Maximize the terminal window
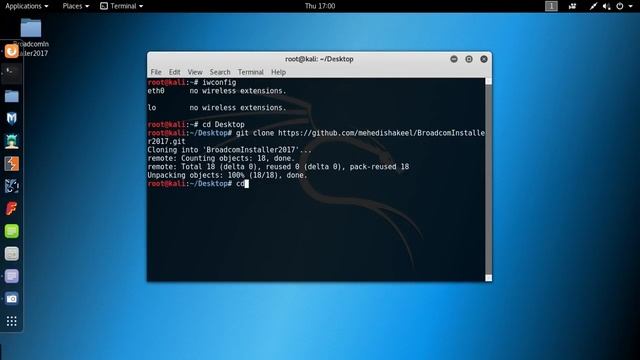This screenshot has width=640, height=360. click(469, 59)
